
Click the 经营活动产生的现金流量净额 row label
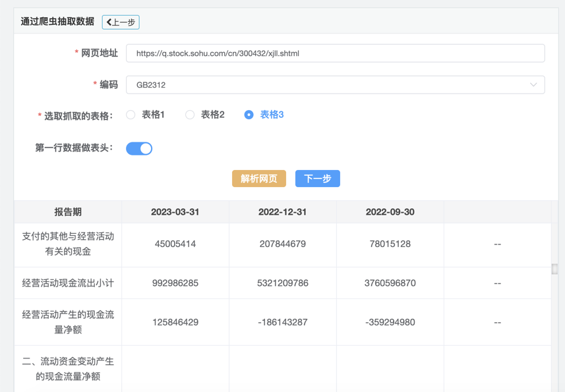point(68,322)
